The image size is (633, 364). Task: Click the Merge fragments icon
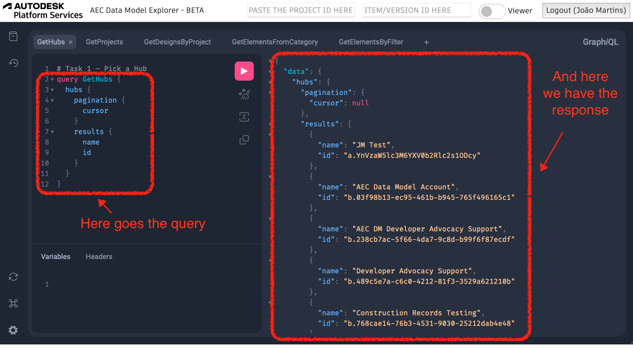[244, 117]
